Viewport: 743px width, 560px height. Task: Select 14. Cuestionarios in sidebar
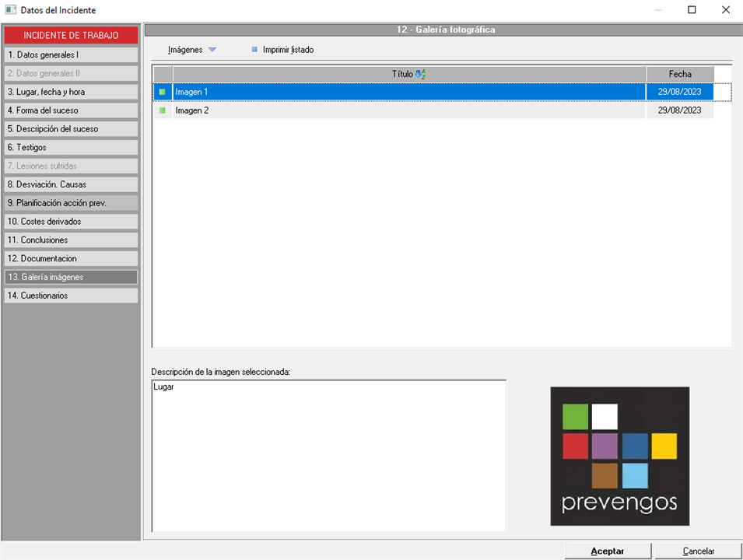71,296
